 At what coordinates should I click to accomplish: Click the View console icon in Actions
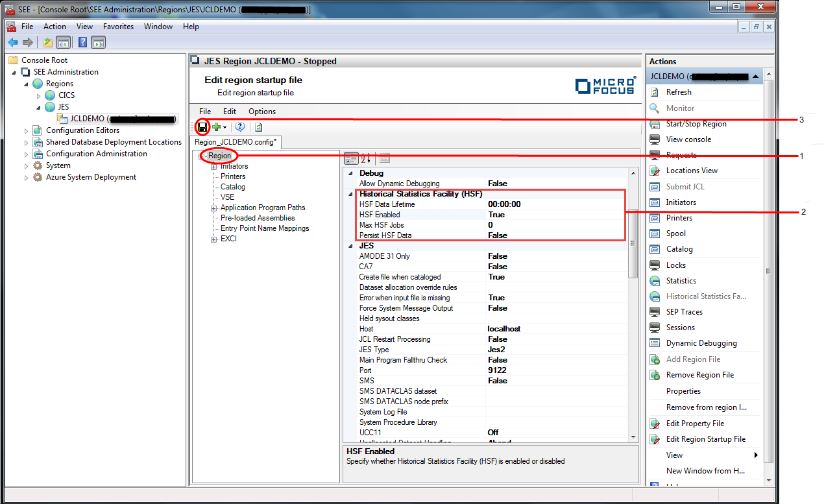point(655,139)
